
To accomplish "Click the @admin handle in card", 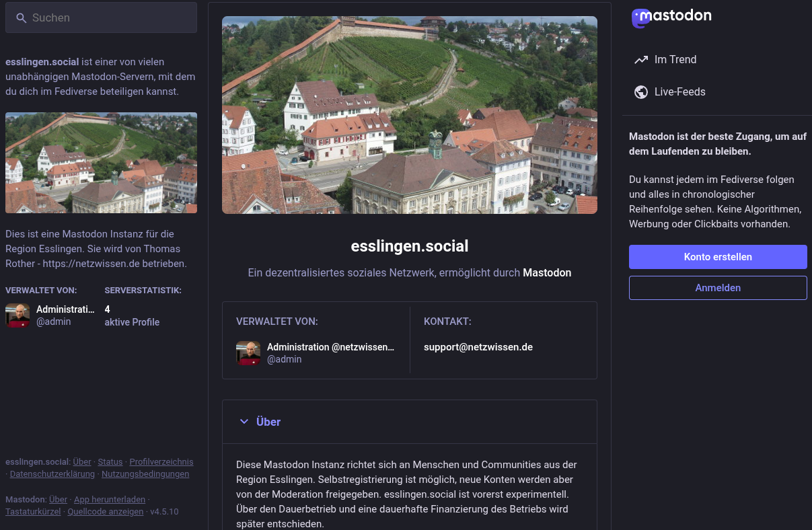I will [x=285, y=360].
